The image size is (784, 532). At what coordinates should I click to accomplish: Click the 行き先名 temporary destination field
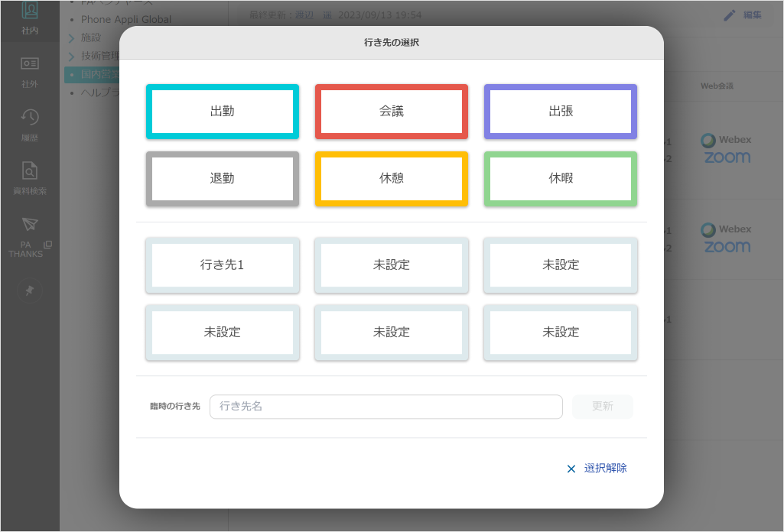[385, 407]
